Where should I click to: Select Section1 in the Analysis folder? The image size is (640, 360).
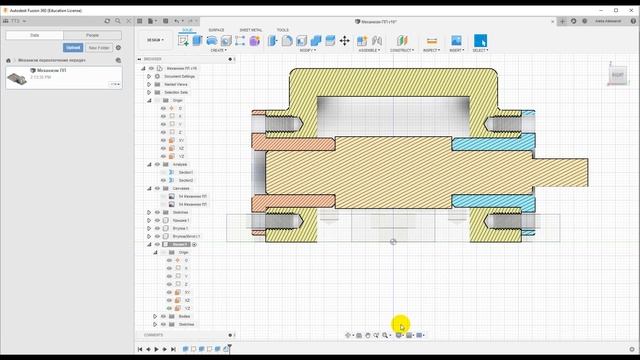(186, 172)
